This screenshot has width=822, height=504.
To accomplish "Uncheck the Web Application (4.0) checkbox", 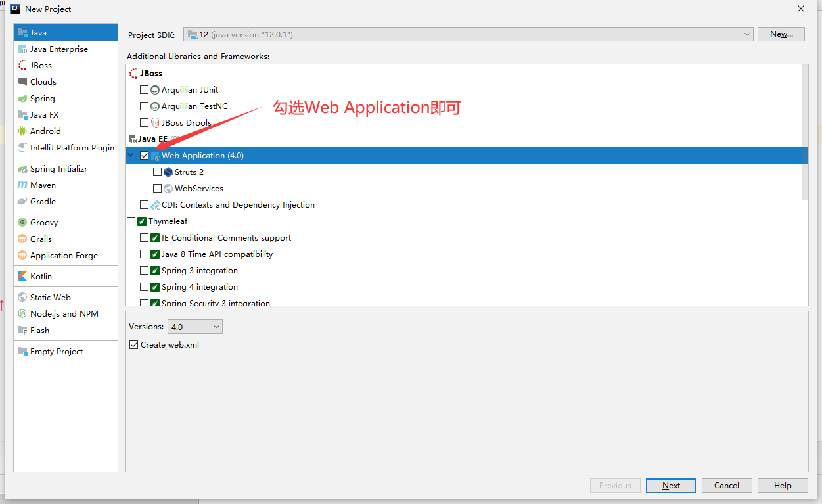I will (x=144, y=156).
